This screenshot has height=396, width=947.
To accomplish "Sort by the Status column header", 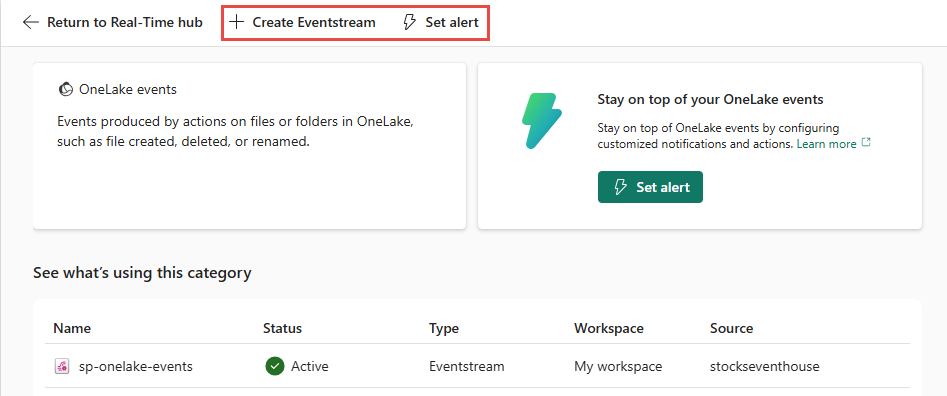I will point(282,328).
